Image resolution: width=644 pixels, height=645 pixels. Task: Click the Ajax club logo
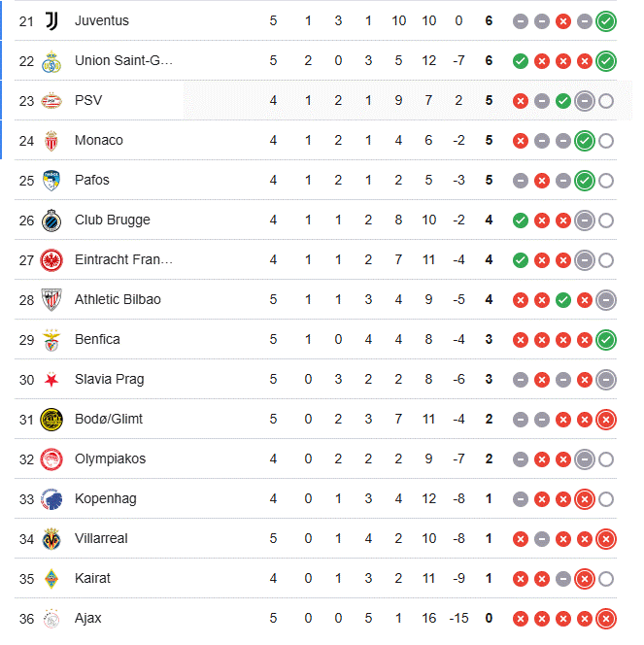pos(51,618)
